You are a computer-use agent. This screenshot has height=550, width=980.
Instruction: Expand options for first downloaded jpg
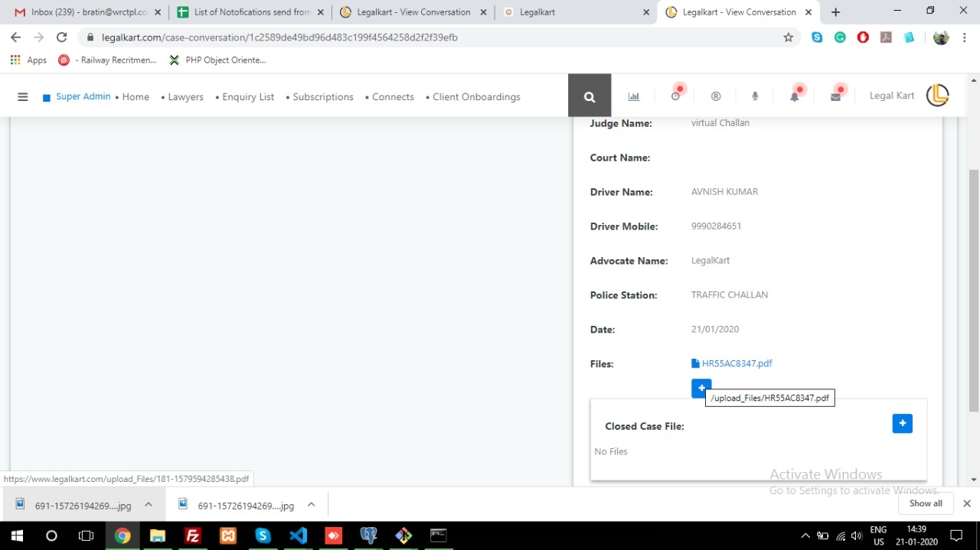pyautogui.click(x=149, y=505)
